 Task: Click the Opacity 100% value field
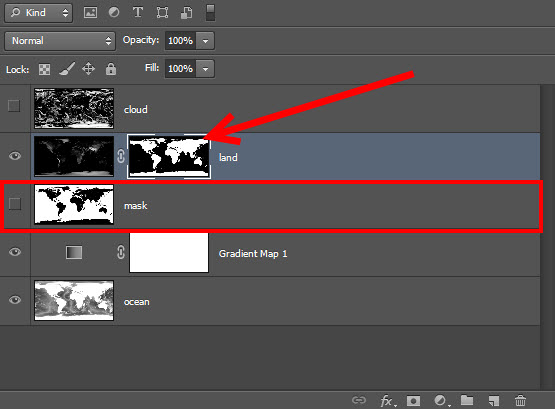[x=181, y=40]
